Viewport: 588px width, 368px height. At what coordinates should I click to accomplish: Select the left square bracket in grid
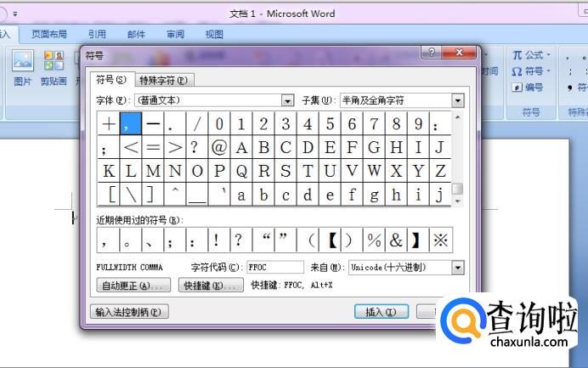pyautogui.click(x=109, y=195)
